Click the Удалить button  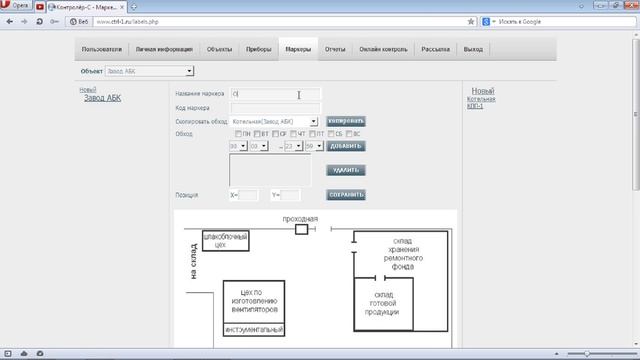pyautogui.click(x=346, y=170)
